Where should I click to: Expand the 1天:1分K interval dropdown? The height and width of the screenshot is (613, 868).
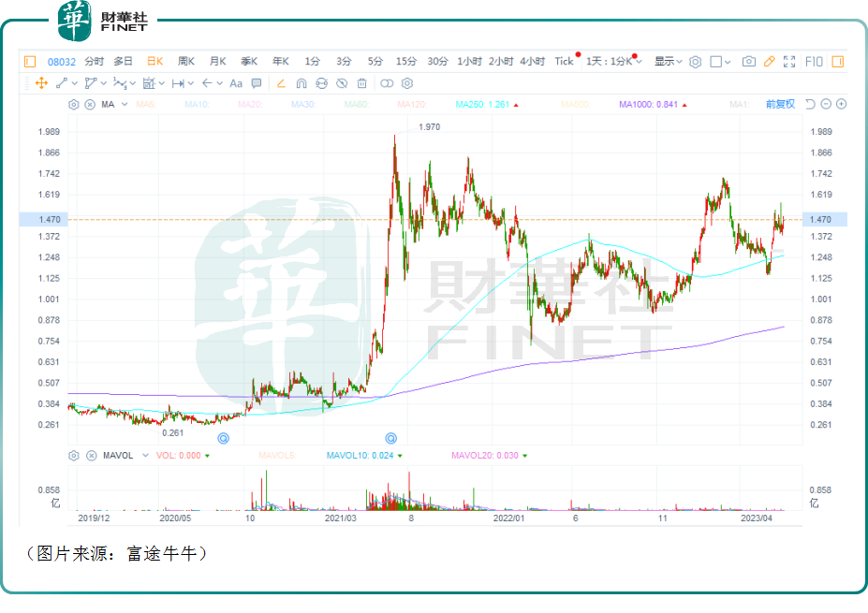[613, 62]
